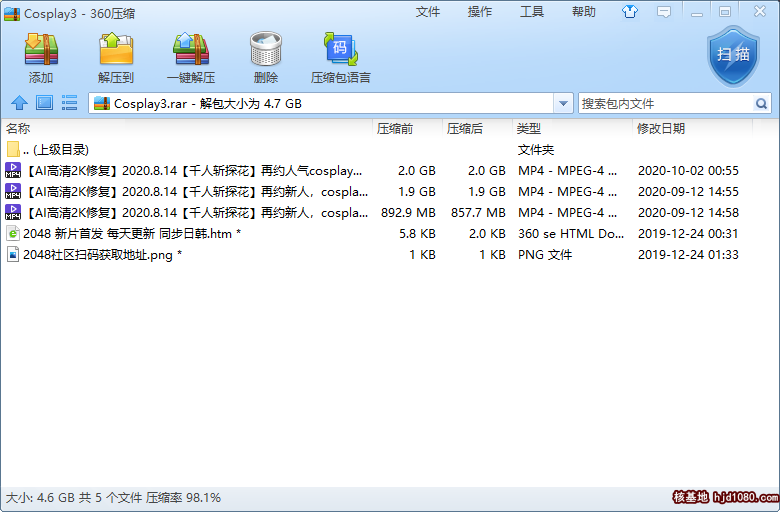Expand the archive path dropdown arrow
This screenshot has height=512, width=780.
tap(563, 103)
